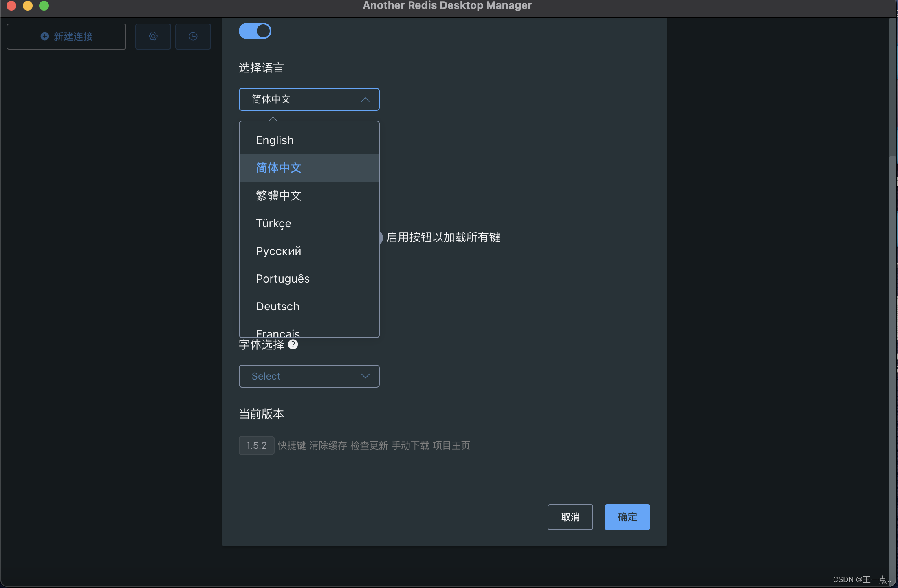Click the chevron arrow in the font selector
The image size is (898, 588).
[365, 376]
